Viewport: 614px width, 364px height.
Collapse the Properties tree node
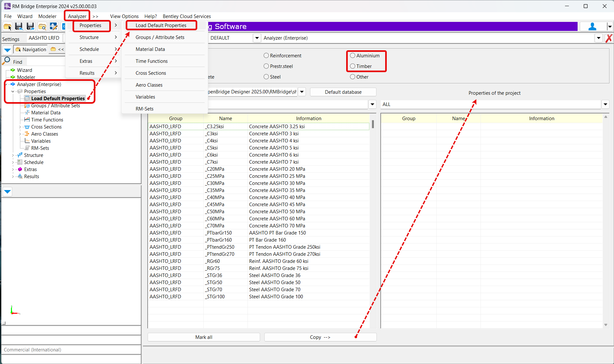click(13, 91)
